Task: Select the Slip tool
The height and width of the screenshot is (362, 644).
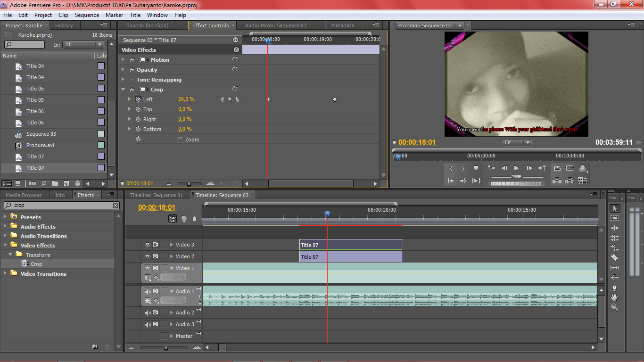Action: point(615,268)
